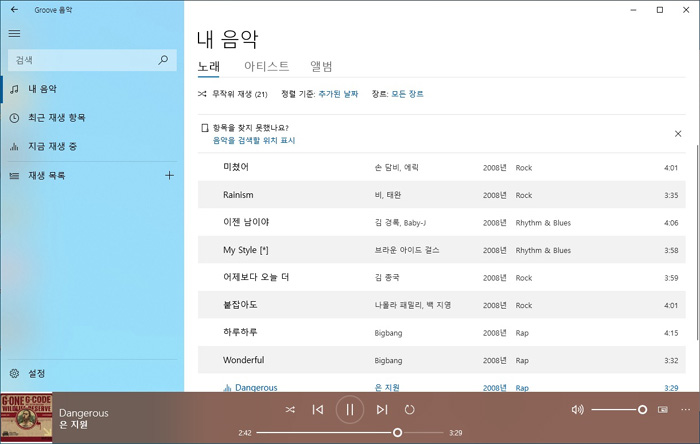Image resolution: width=700 pixels, height=444 pixels.
Task: Select the song 붙잡아도
Action: (x=442, y=305)
